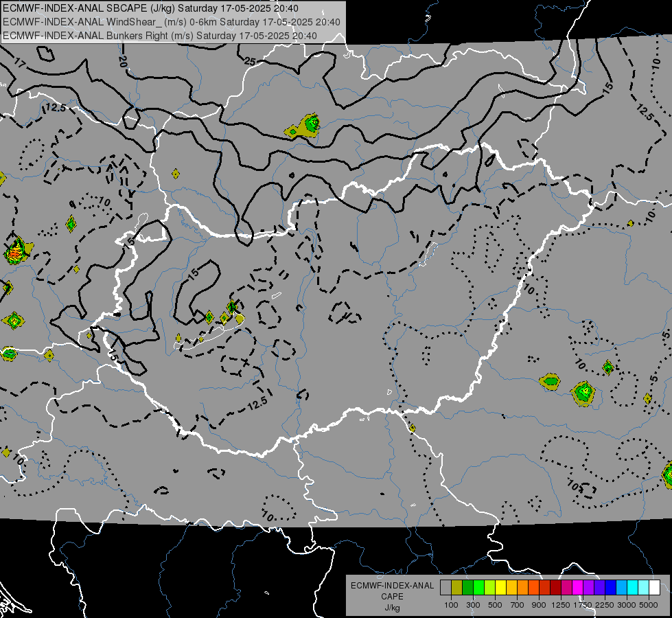The height and width of the screenshot is (618, 672).
Task: Click the legend value 1750
Action: pos(583,605)
